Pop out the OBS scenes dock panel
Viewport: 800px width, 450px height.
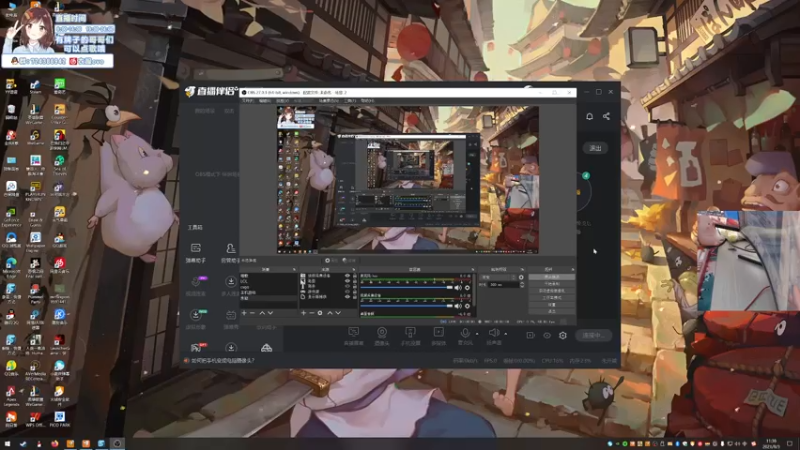coord(294,269)
